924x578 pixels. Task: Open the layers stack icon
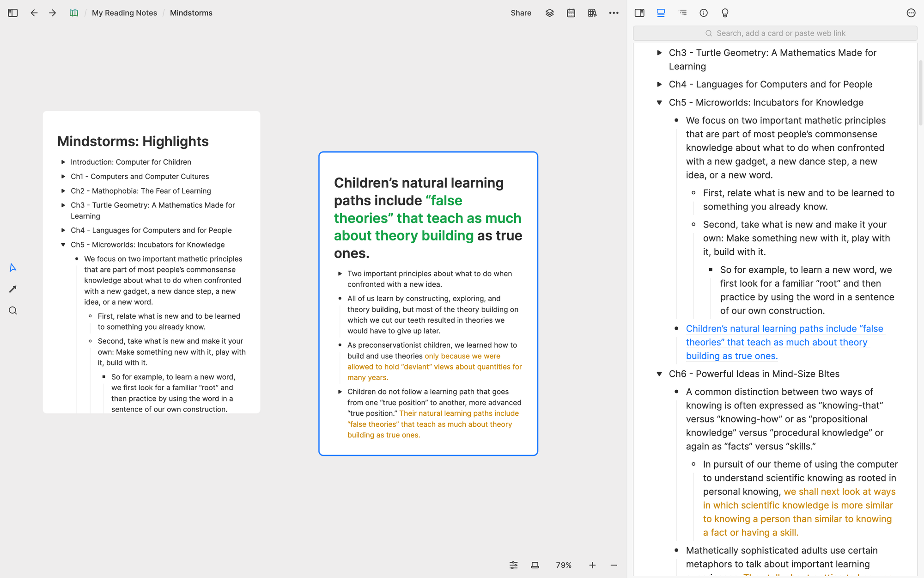pos(549,13)
